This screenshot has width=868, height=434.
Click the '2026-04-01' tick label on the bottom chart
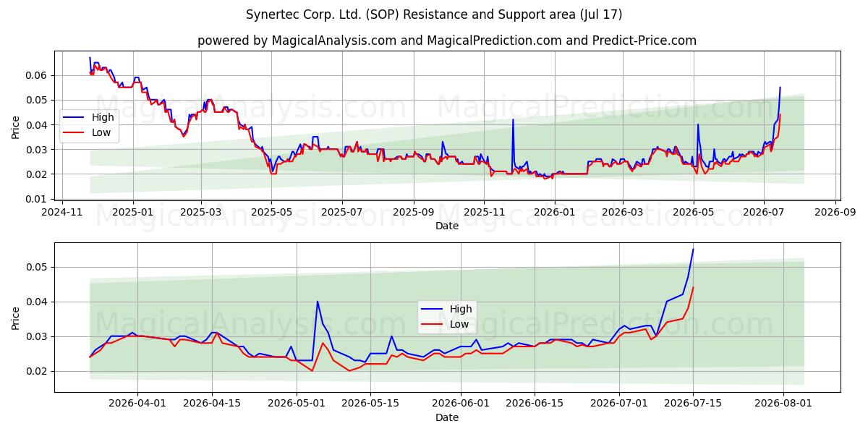pyautogui.click(x=136, y=404)
